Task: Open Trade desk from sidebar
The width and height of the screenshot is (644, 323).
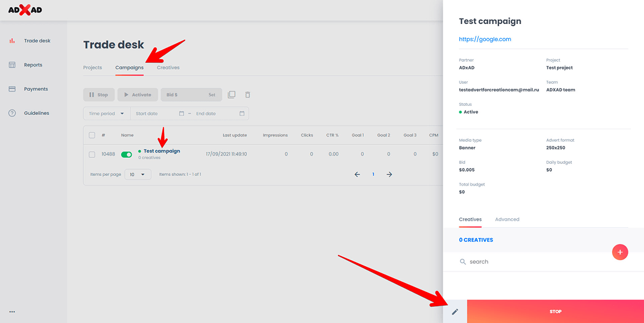Action: pyautogui.click(x=37, y=41)
